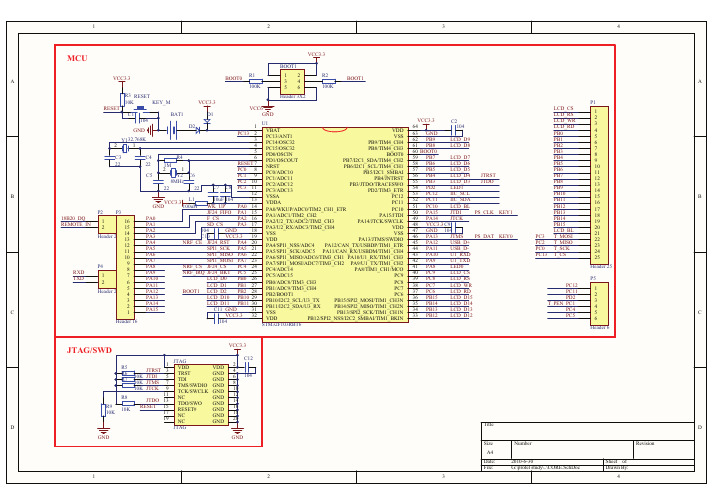Viewport: 713px width, 504px height.
Task: Click the BAT1 battery symbol
Action: pos(172,131)
